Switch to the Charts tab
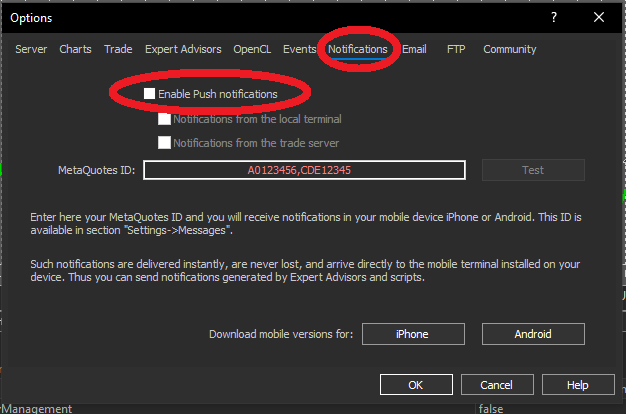This screenshot has width=626, height=414. coord(75,49)
